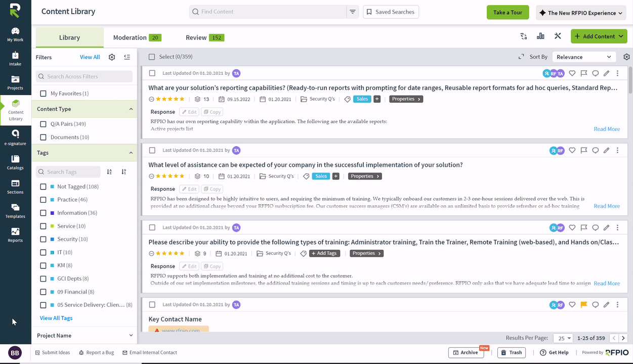Rate the reporting capabilities question with stars
633x364 pixels.
point(170,99)
